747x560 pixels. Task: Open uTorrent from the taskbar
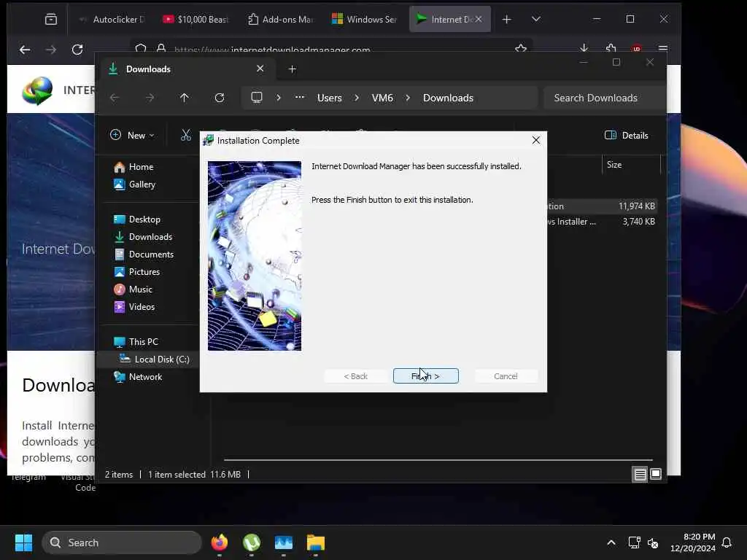(252, 542)
